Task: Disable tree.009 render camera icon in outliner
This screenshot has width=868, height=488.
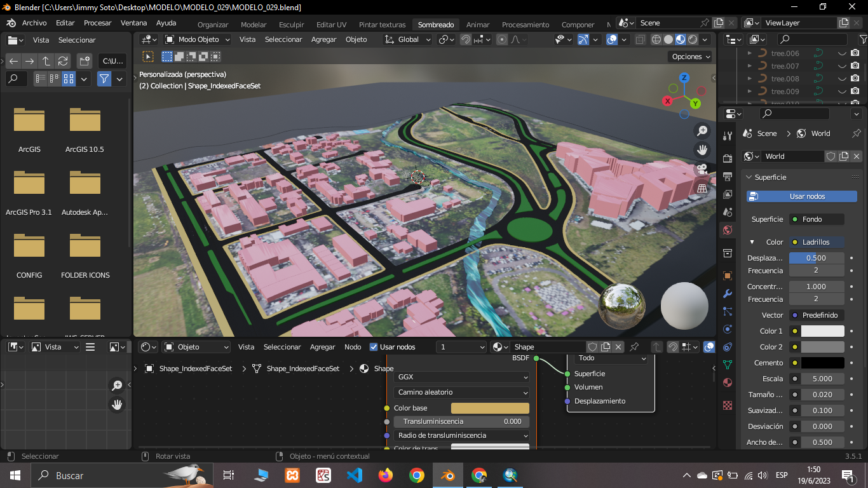Action: coord(855,91)
